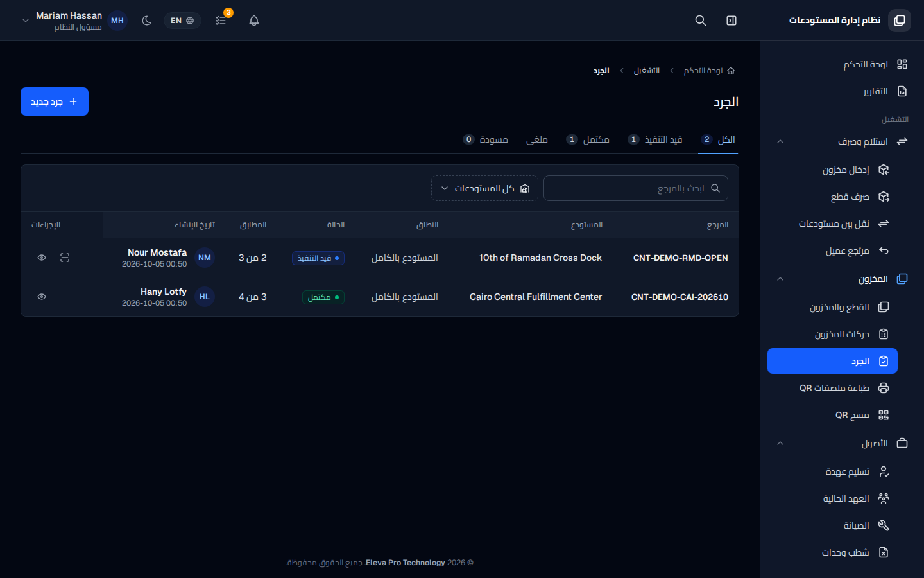The image size is (924, 578).
Task: Open الصيانة sidebar item
Action: 832,525
